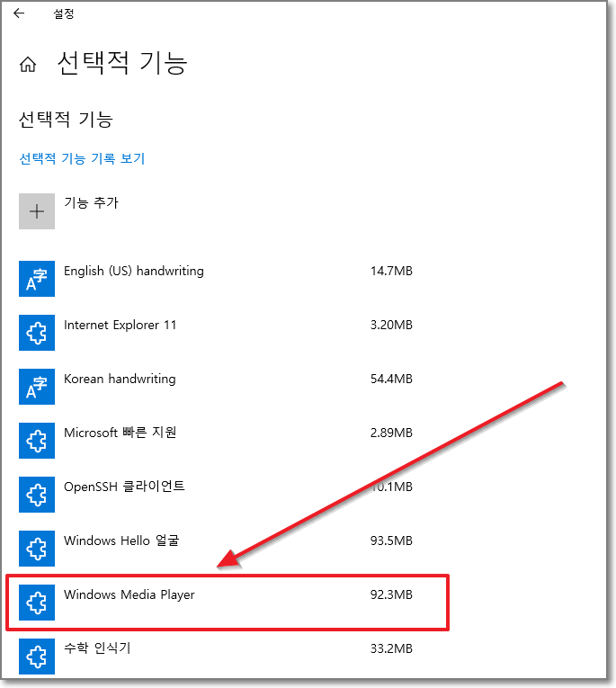Click the 92.3MB size value
Image resolution: width=616 pixels, height=688 pixels.
391,595
